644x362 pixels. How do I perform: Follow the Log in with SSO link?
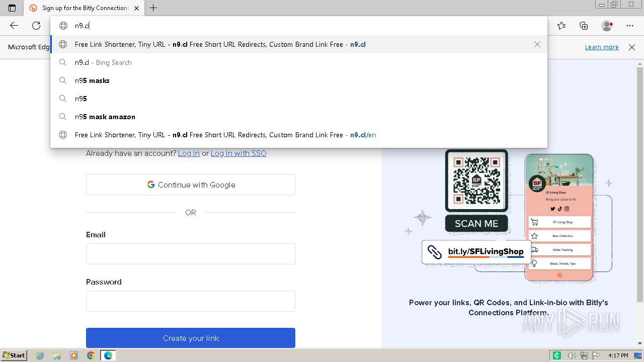238,153
